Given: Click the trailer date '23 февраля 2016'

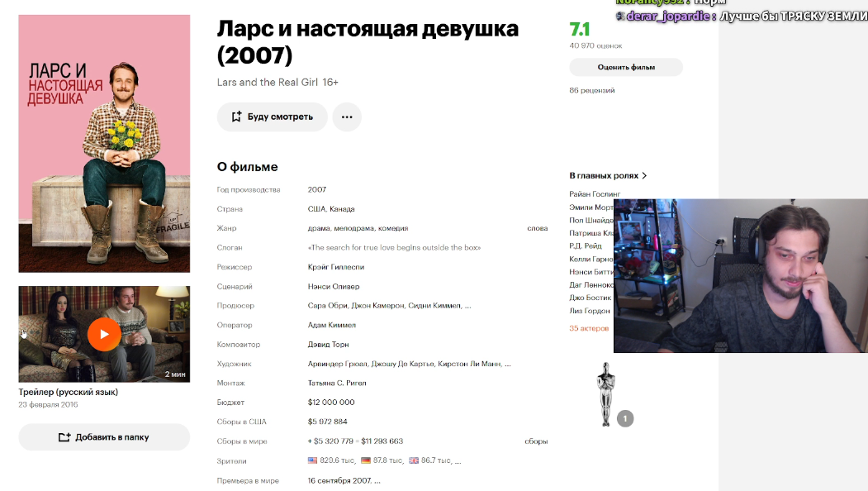Looking at the screenshot, I should [48, 404].
